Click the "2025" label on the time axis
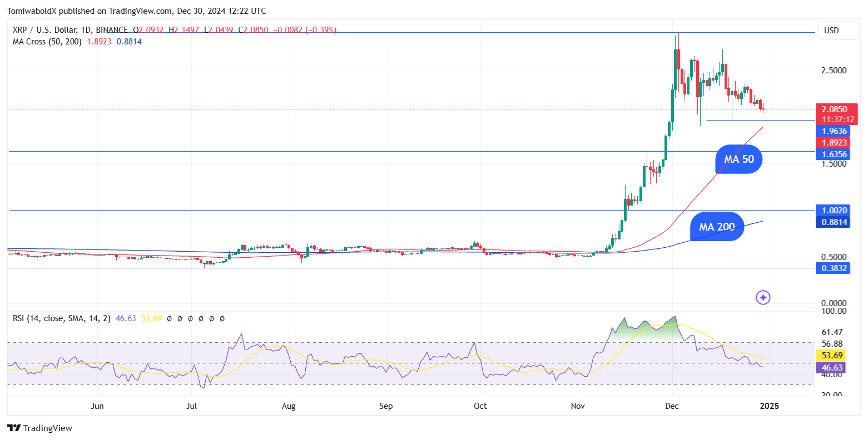 (770, 406)
